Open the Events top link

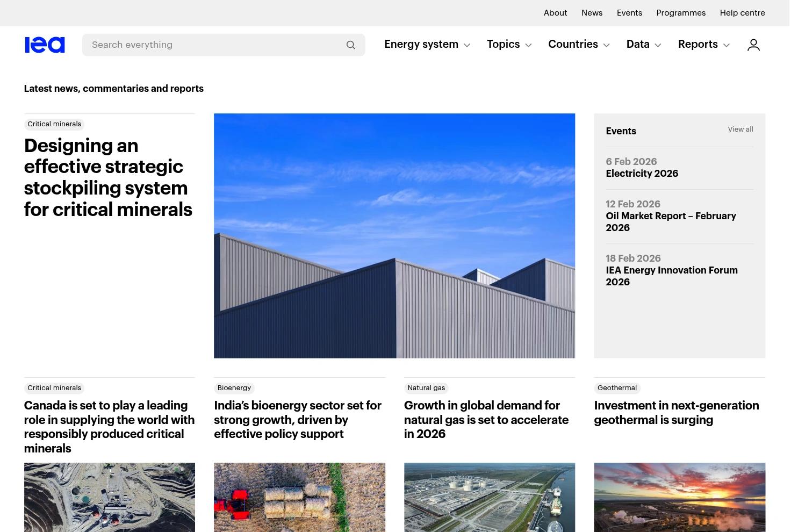tap(629, 13)
